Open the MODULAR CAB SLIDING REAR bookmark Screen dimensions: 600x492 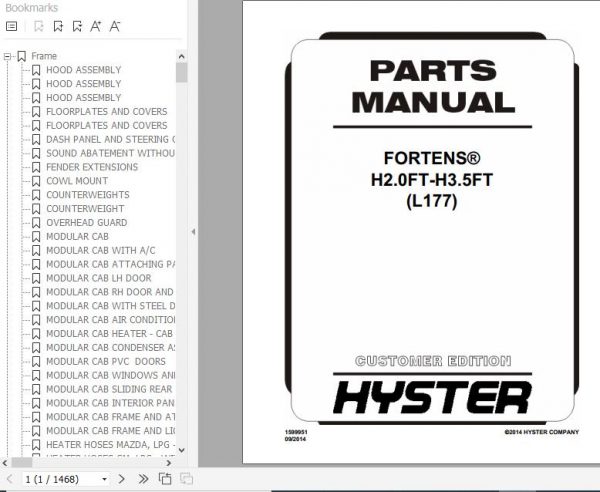(109, 389)
